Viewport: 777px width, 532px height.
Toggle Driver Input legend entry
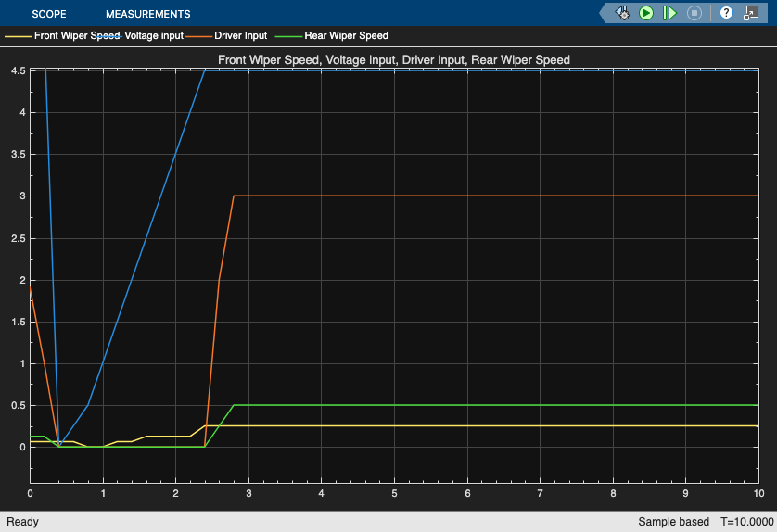point(240,35)
